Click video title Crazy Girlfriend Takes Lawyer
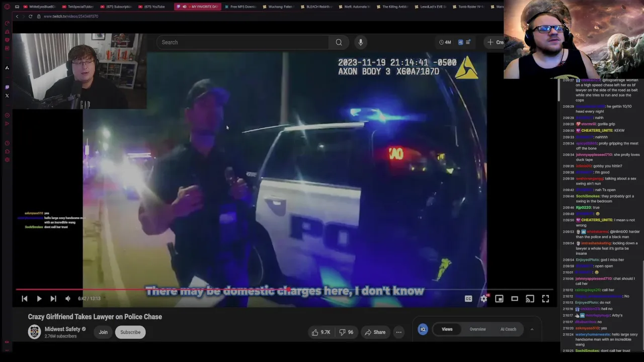 [95, 317]
